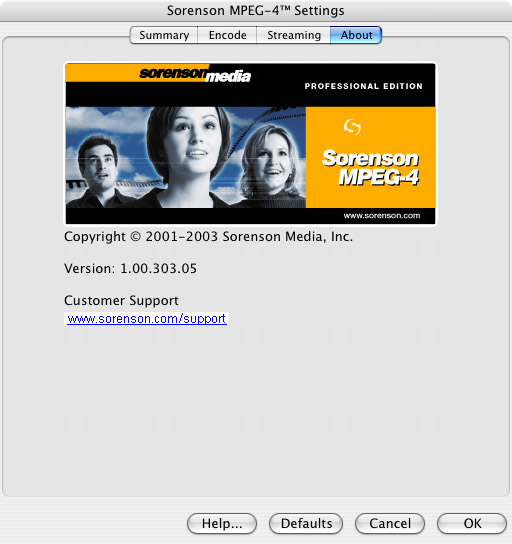This screenshot has height=544, width=512.
Task: Click the About tab
Action: pyautogui.click(x=356, y=35)
